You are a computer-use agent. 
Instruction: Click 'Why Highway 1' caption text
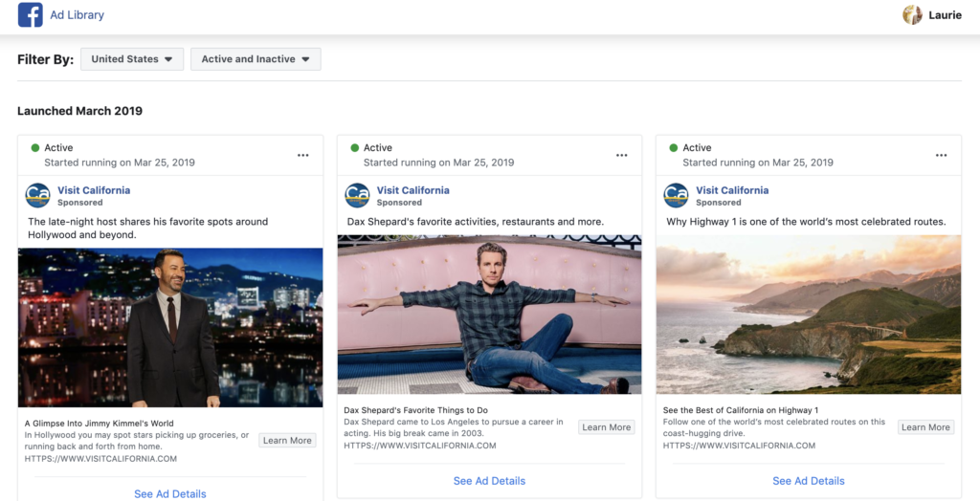point(806,222)
